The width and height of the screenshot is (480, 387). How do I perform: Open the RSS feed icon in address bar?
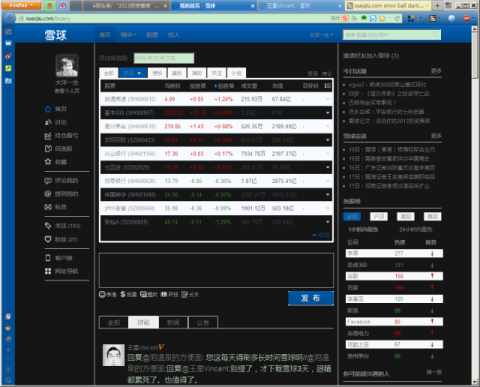coord(354,18)
